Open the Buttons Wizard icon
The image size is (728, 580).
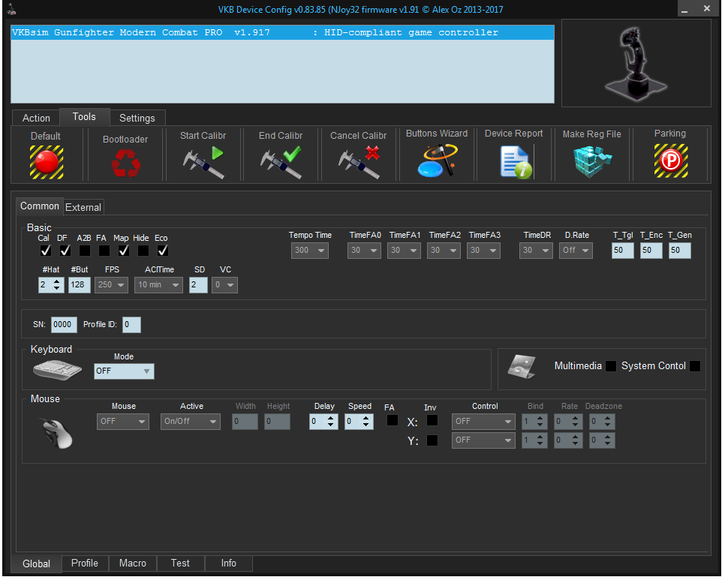click(437, 161)
